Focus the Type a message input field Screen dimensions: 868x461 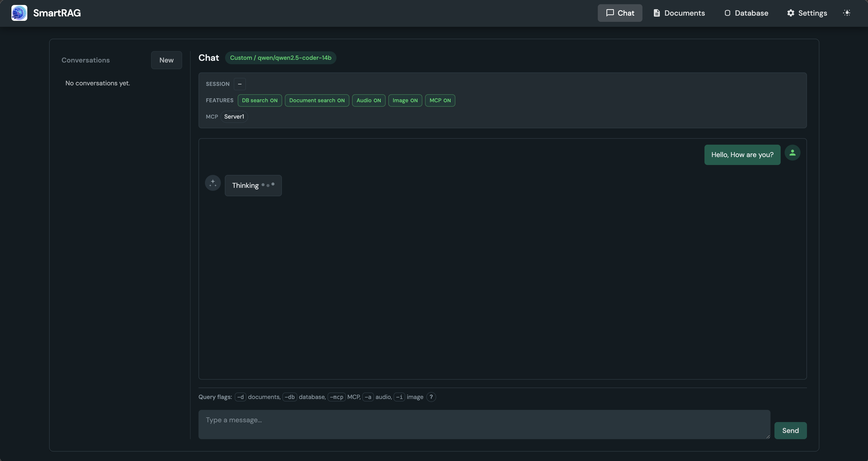pyautogui.click(x=484, y=424)
